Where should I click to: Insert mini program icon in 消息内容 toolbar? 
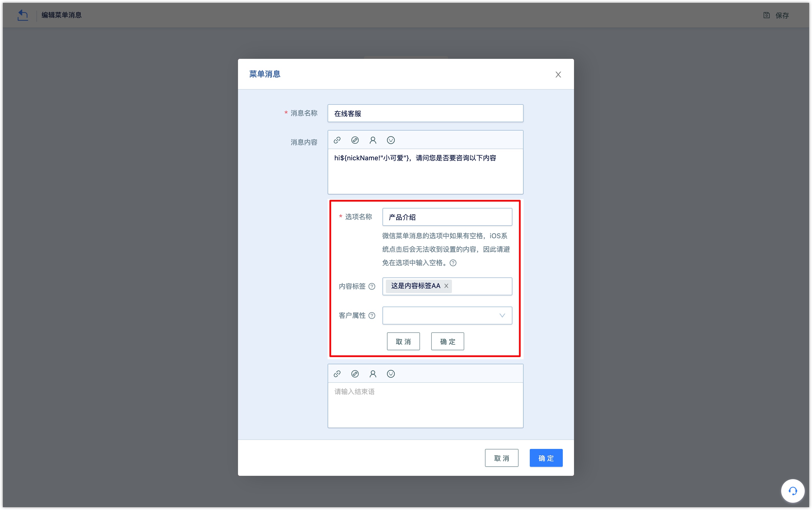[355, 140]
